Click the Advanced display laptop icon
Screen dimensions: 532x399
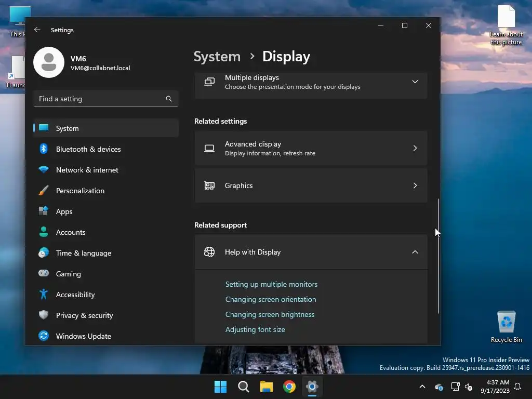coord(209,148)
